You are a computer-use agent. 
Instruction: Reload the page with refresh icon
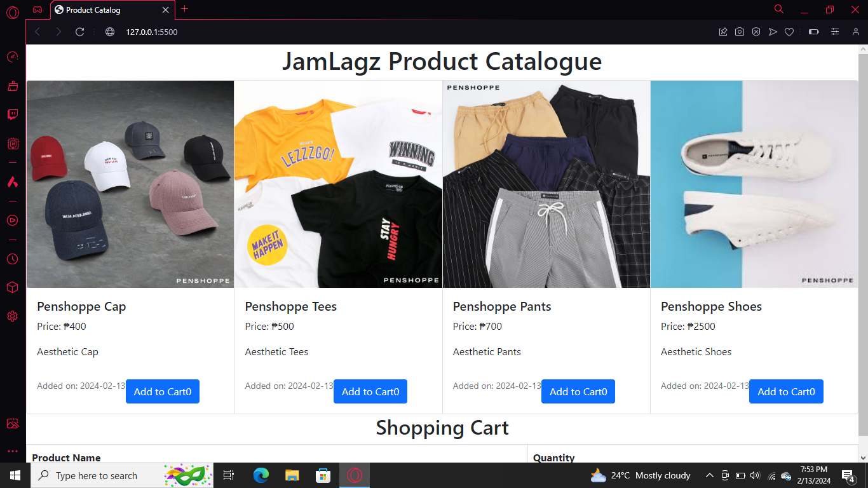pyautogui.click(x=80, y=32)
